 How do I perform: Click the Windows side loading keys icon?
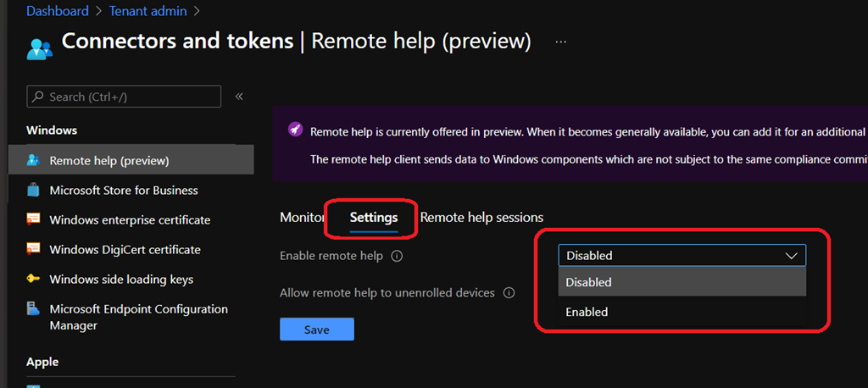[x=33, y=279]
